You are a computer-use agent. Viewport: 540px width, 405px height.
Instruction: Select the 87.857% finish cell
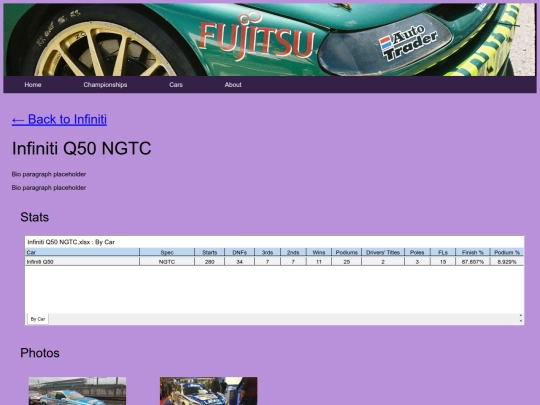472,261
